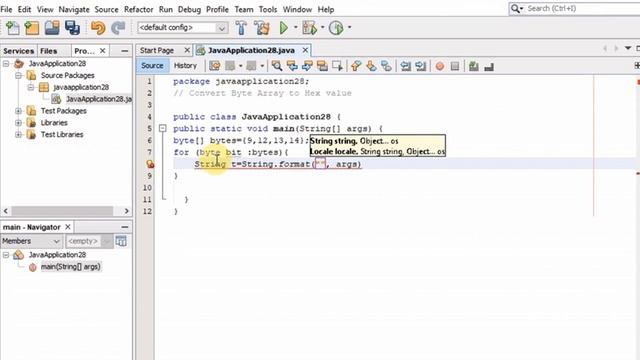Toggle Rectangular Selection icon

(x=338, y=66)
